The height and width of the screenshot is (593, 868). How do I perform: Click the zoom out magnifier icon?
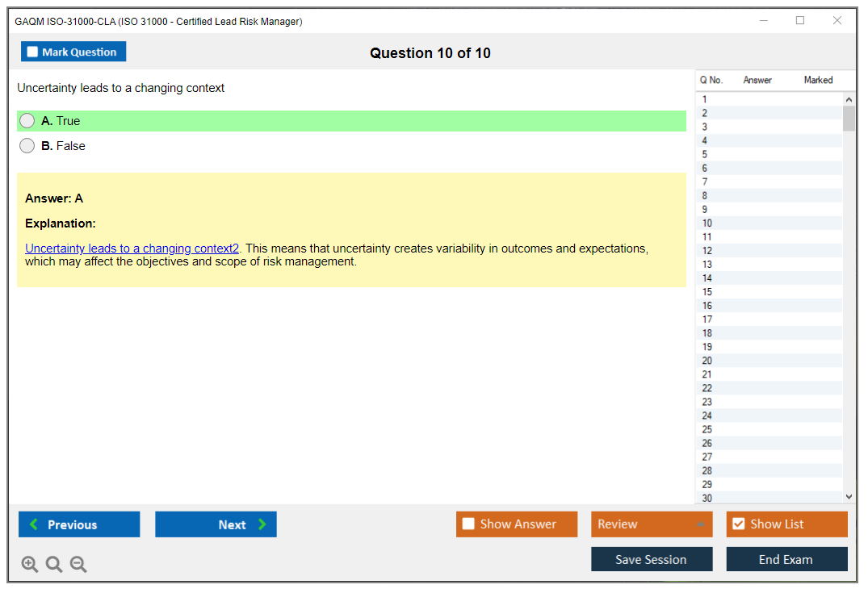point(78,565)
